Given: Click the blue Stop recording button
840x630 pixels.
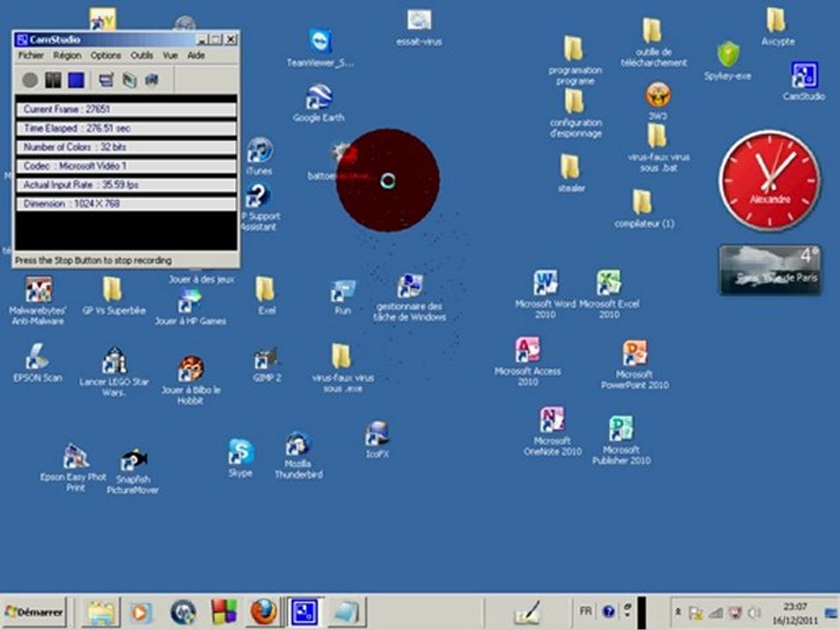Looking at the screenshot, I should [x=76, y=80].
